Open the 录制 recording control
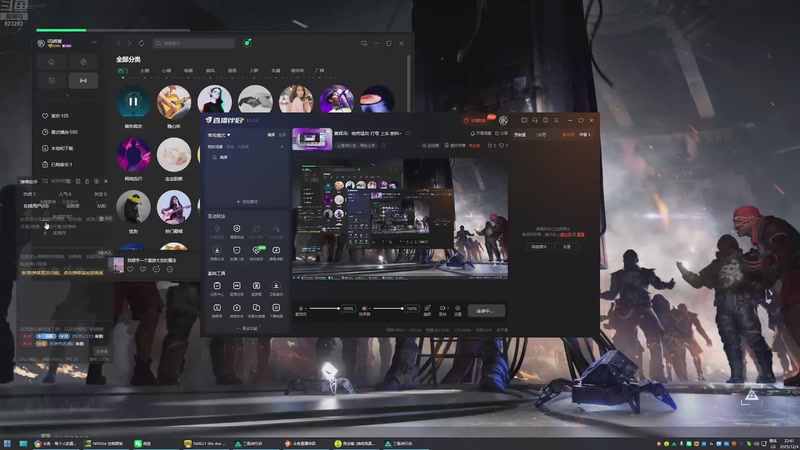Screen dimensions: 800x450 pyautogui.click(x=442, y=310)
